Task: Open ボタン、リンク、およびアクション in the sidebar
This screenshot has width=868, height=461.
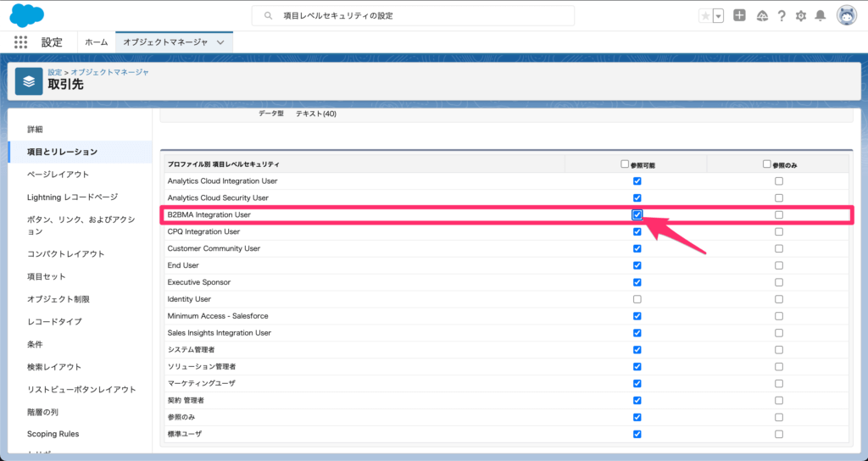Action: click(x=80, y=225)
